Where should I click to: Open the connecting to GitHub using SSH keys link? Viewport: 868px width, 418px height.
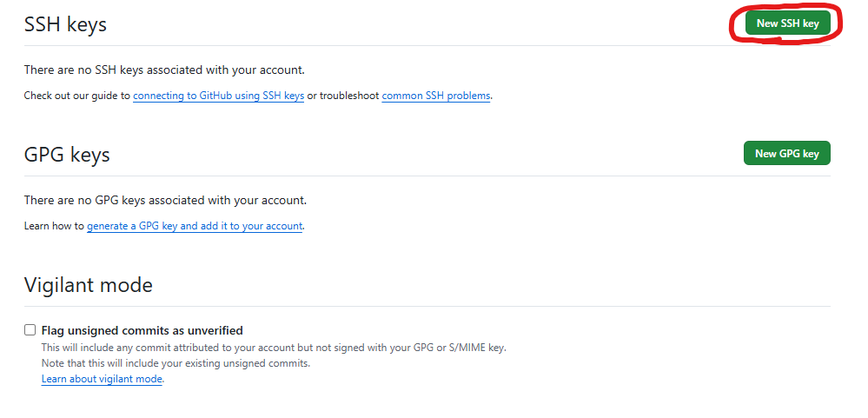click(x=218, y=96)
